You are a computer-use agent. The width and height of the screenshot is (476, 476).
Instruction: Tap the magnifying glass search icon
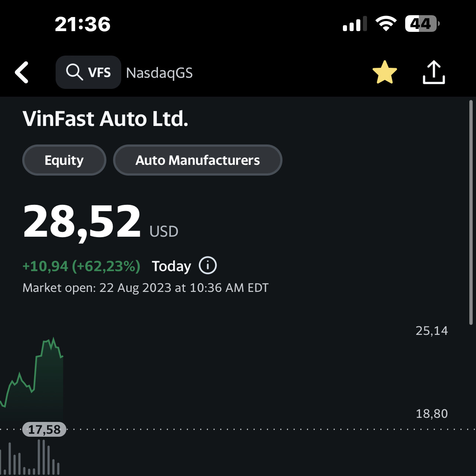point(74,72)
